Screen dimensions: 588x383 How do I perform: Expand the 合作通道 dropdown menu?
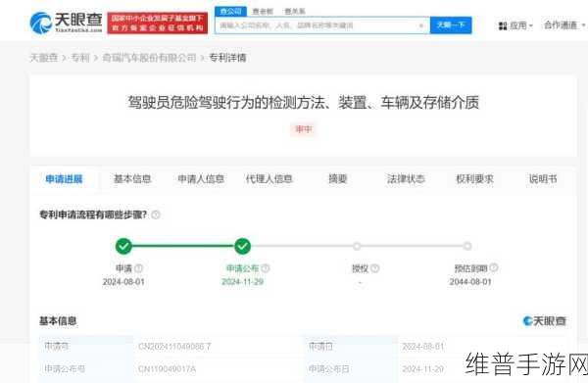tap(564, 25)
